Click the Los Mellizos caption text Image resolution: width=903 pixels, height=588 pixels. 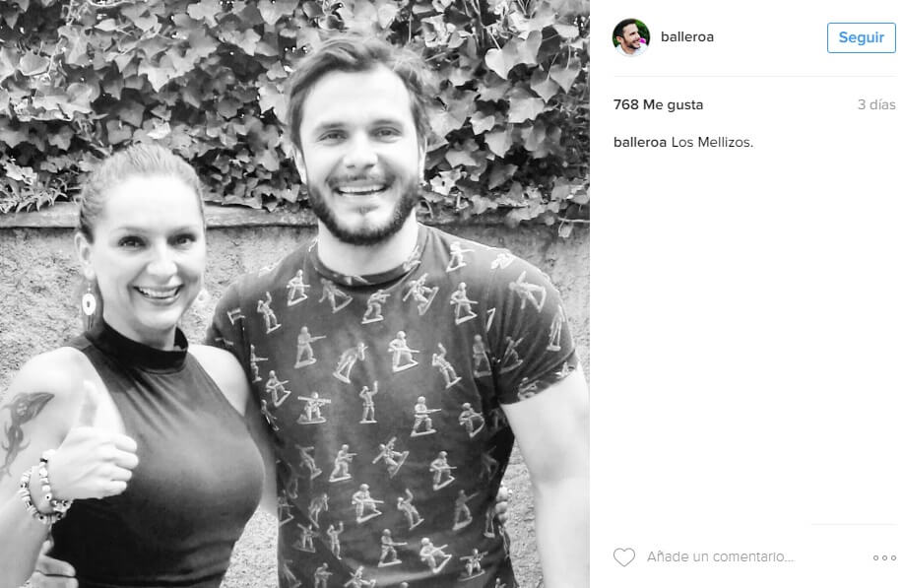click(x=712, y=142)
